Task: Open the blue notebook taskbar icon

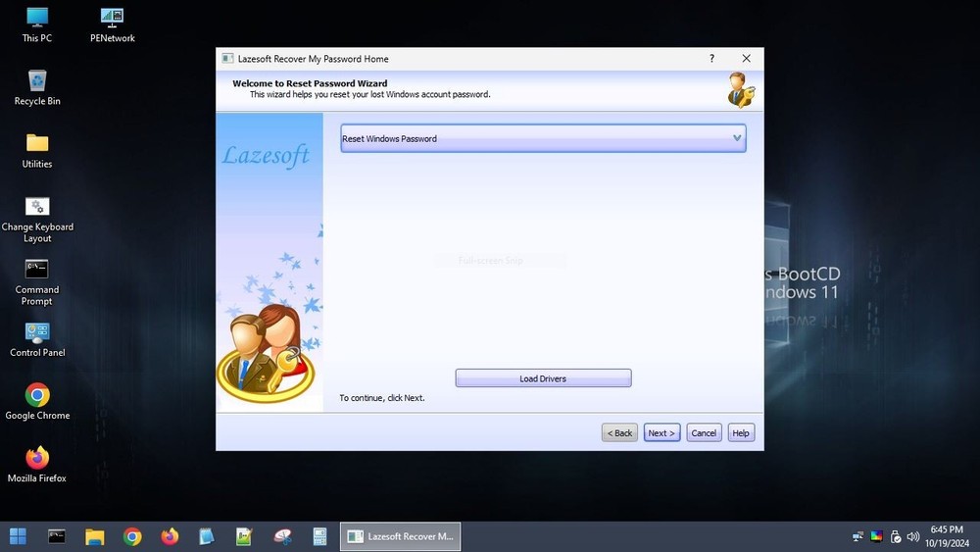Action: pos(207,536)
